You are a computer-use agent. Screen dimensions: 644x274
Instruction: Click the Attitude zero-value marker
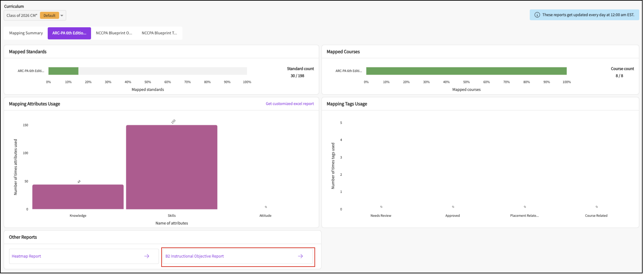pyautogui.click(x=266, y=207)
